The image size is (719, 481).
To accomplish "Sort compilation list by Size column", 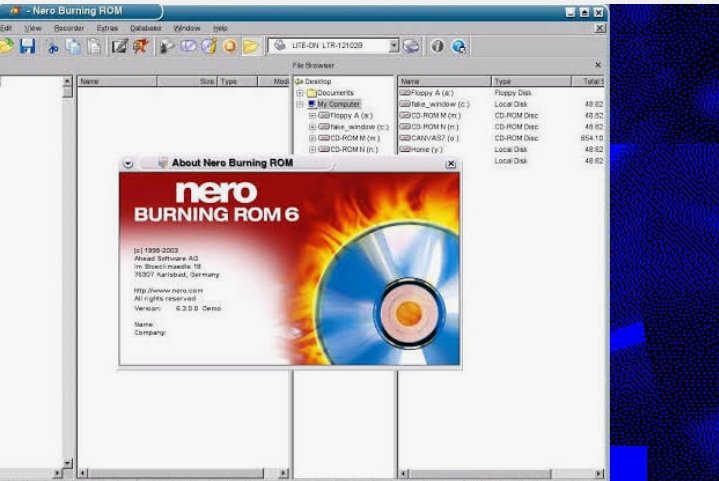I will tap(187, 81).
